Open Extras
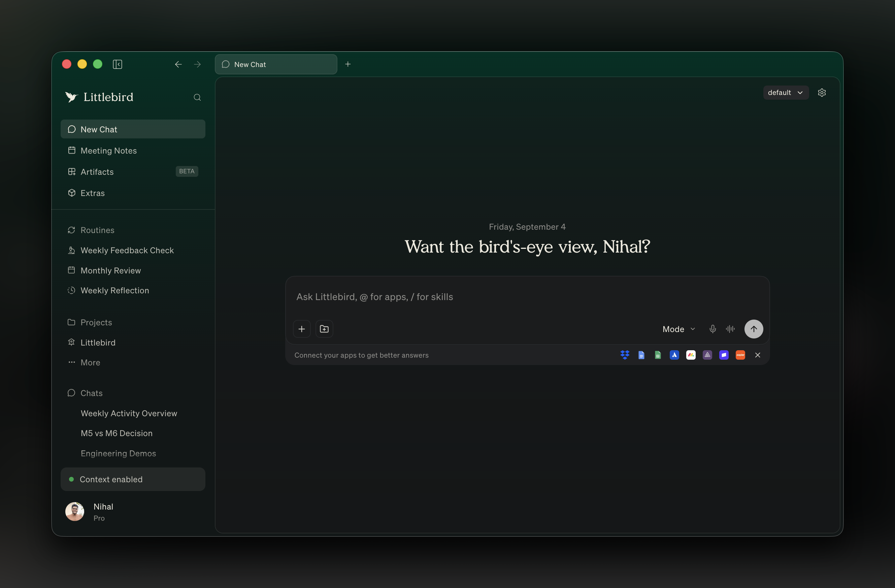 133,193
